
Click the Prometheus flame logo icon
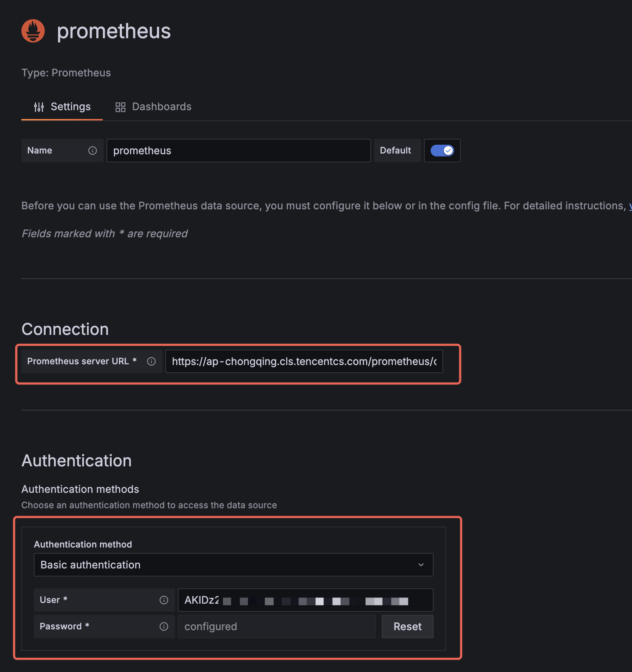coord(33,31)
